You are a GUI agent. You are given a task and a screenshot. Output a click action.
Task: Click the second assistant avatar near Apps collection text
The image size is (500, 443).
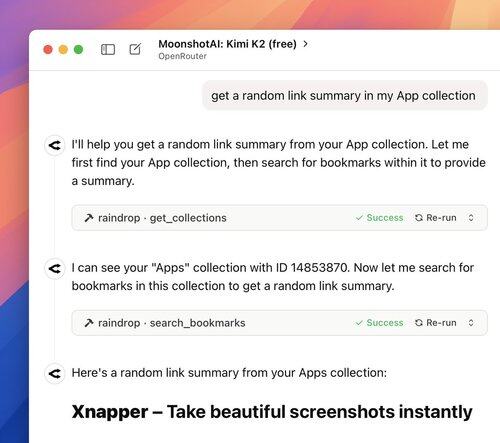pos(55,268)
